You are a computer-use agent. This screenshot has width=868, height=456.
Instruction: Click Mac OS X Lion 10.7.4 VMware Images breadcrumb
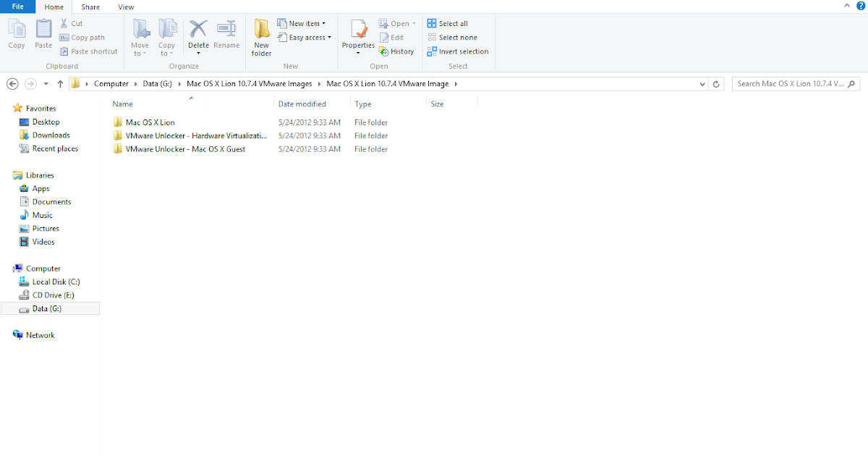(x=249, y=84)
